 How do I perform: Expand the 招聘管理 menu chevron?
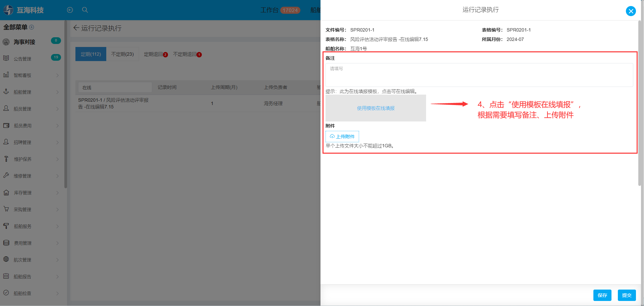click(x=57, y=142)
